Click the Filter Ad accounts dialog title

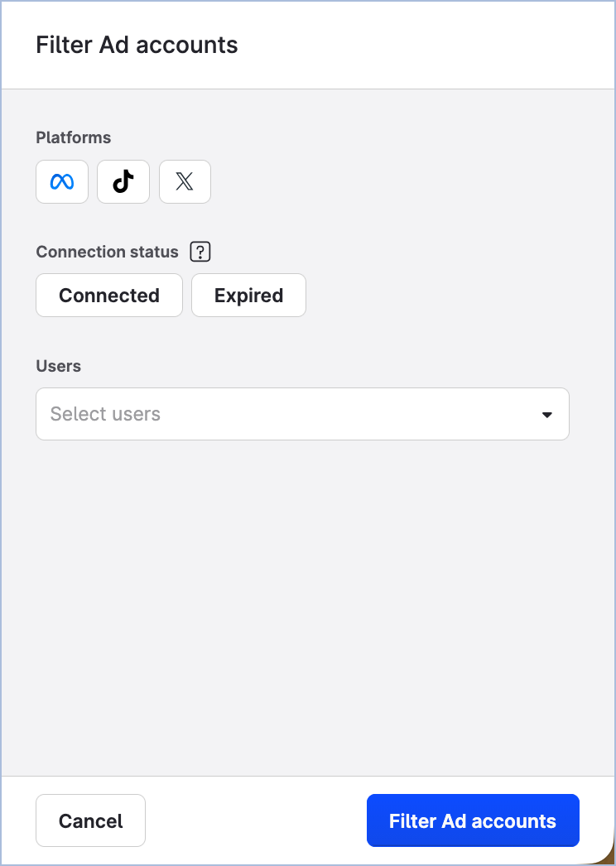pos(137,45)
